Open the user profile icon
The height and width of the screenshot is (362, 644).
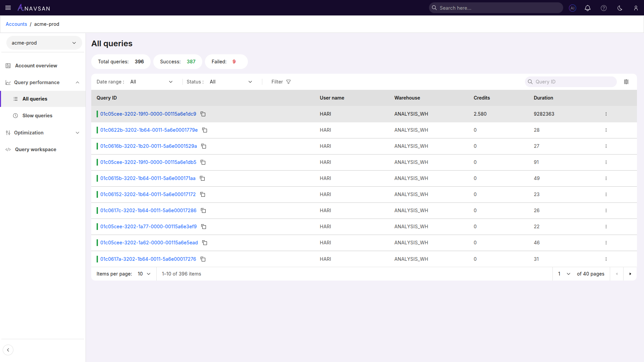(636, 8)
